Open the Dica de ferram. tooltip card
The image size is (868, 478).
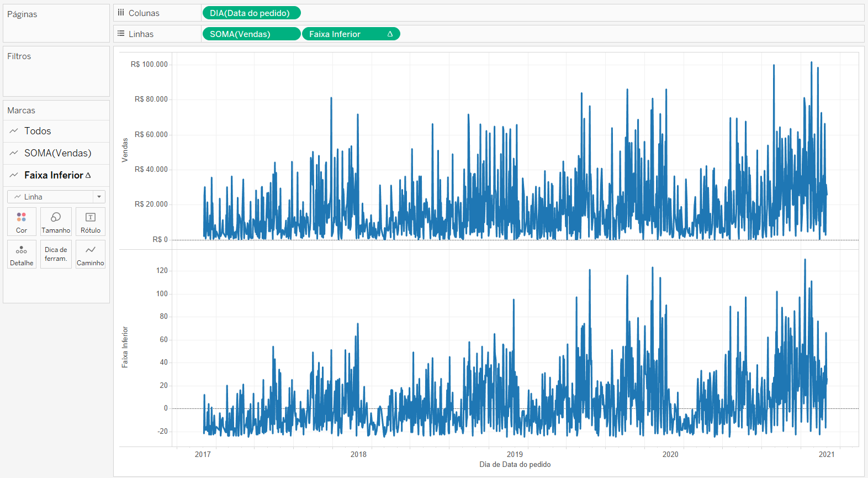coord(56,254)
